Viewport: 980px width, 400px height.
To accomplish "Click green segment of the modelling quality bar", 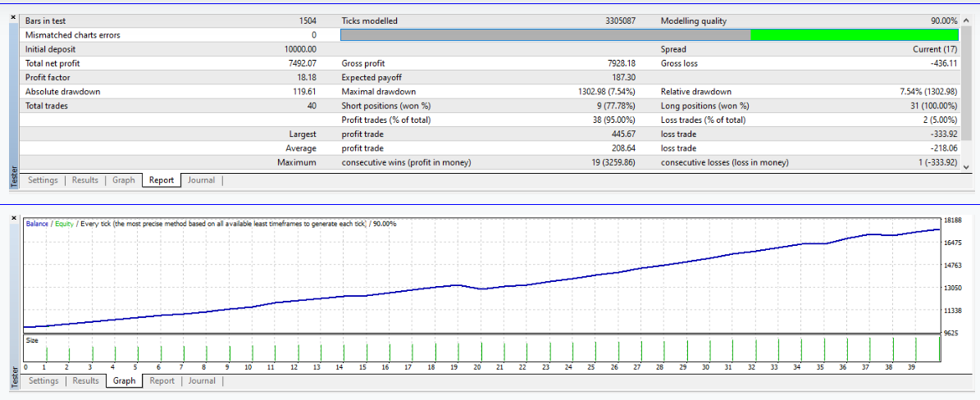I will point(854,35).
